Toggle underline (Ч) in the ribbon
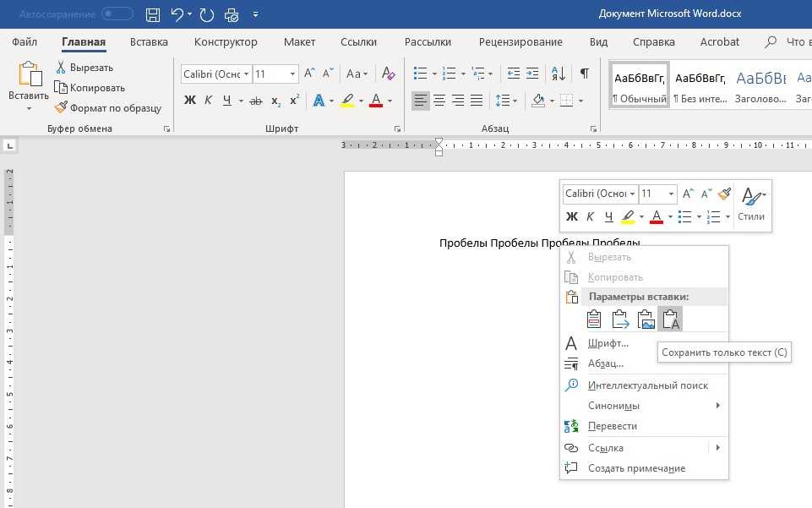The image size is (812, 508). click(x=226, y=101)
